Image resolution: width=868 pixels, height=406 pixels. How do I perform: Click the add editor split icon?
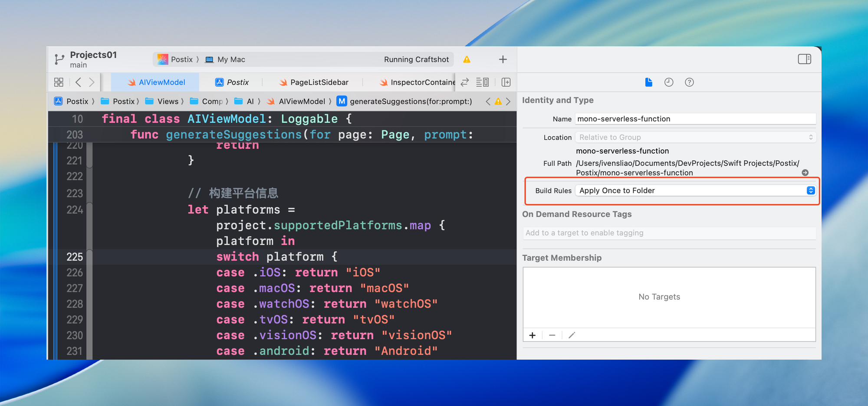[506, 82]
